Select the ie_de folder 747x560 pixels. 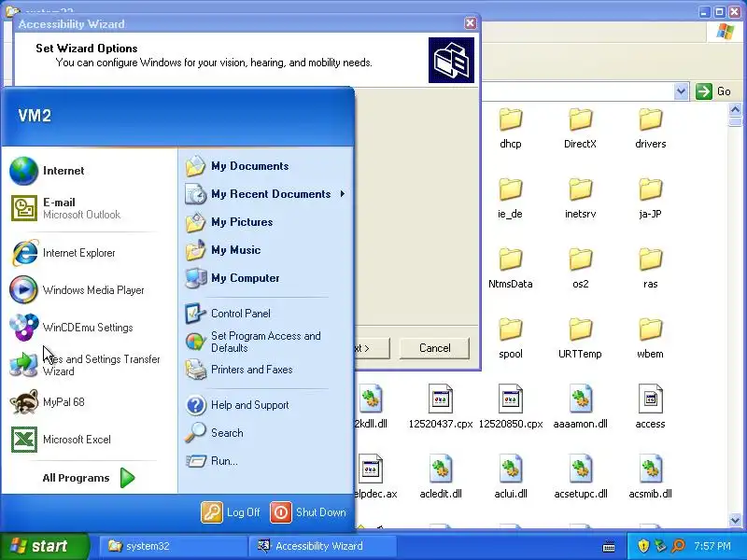click(x=511, y=199)
